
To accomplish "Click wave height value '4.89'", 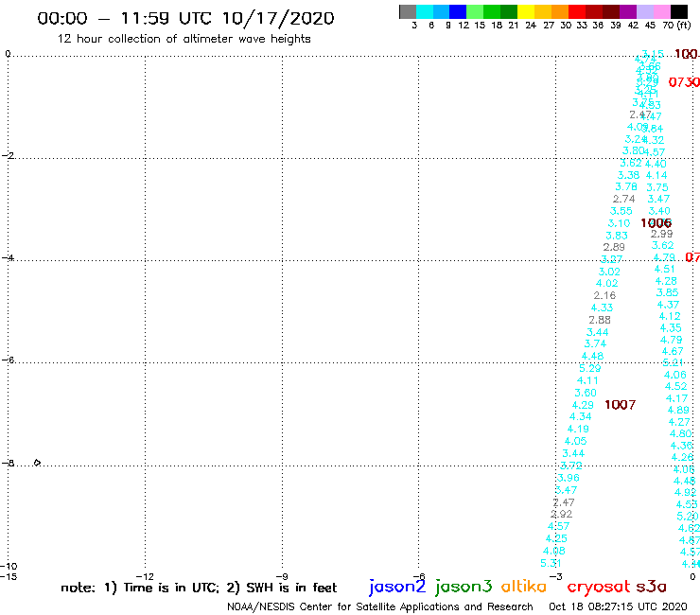I will 678,410.
